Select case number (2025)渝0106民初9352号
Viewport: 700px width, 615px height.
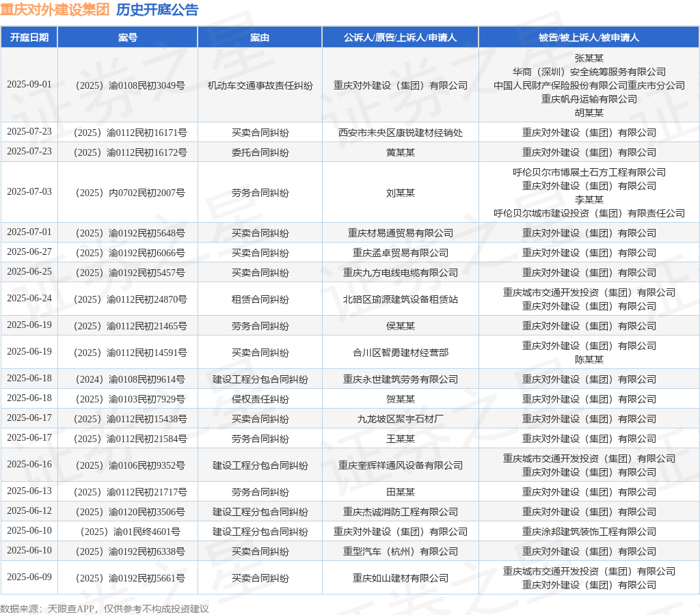[130, 465]
